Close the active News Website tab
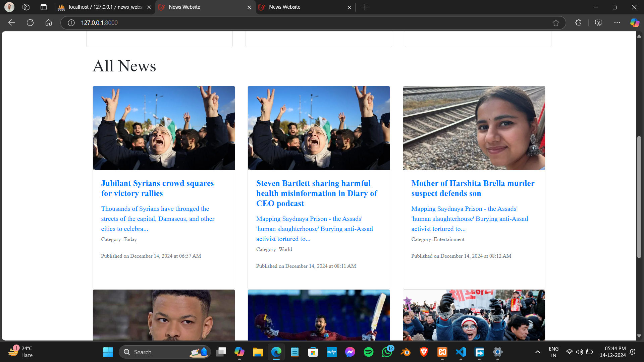Image resolution: width=644 pixels, height=362 pixels. pos(249,7)
